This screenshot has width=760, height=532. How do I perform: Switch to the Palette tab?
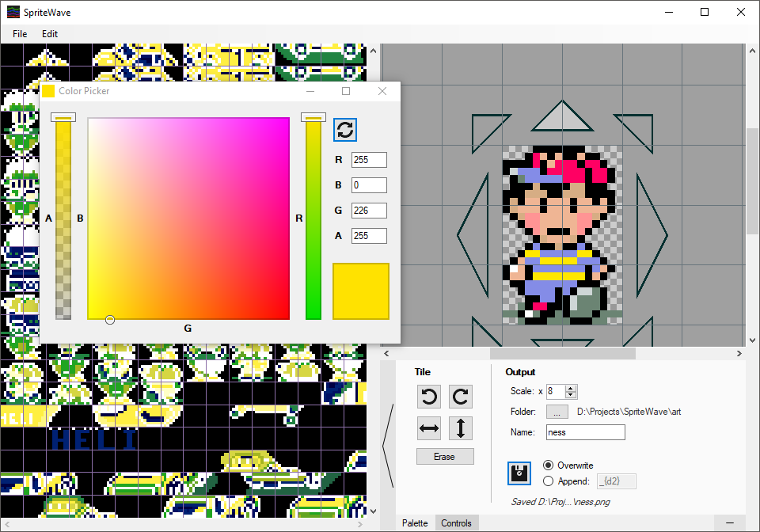[x=415, y=523]
